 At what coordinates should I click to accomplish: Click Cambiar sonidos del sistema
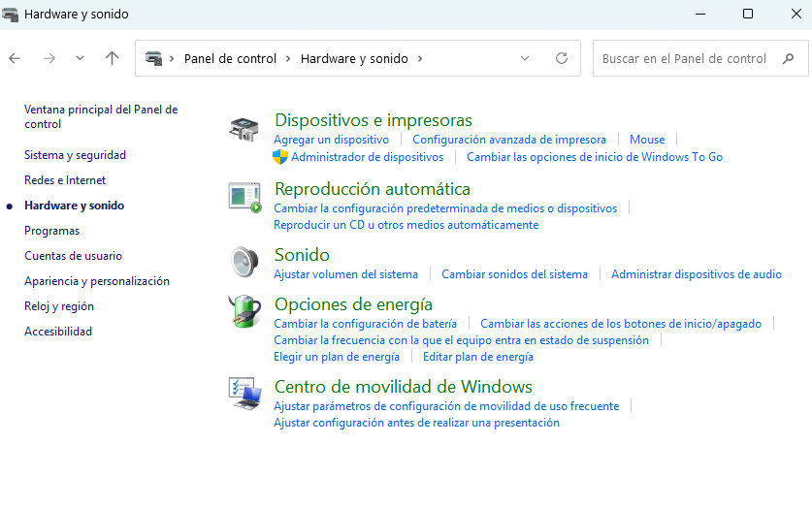[514, 274]
